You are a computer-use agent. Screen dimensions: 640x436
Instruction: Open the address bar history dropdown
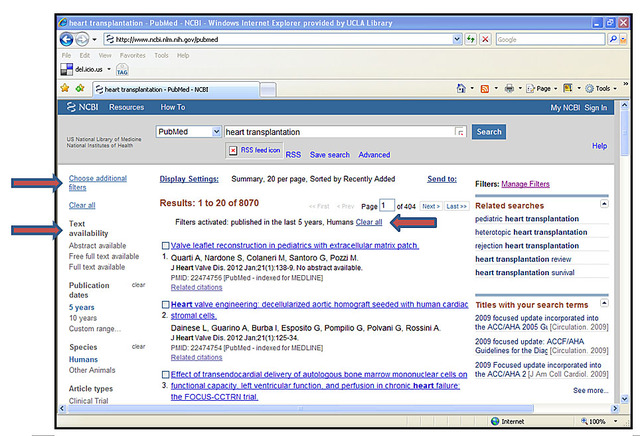(x=457, y=39)
